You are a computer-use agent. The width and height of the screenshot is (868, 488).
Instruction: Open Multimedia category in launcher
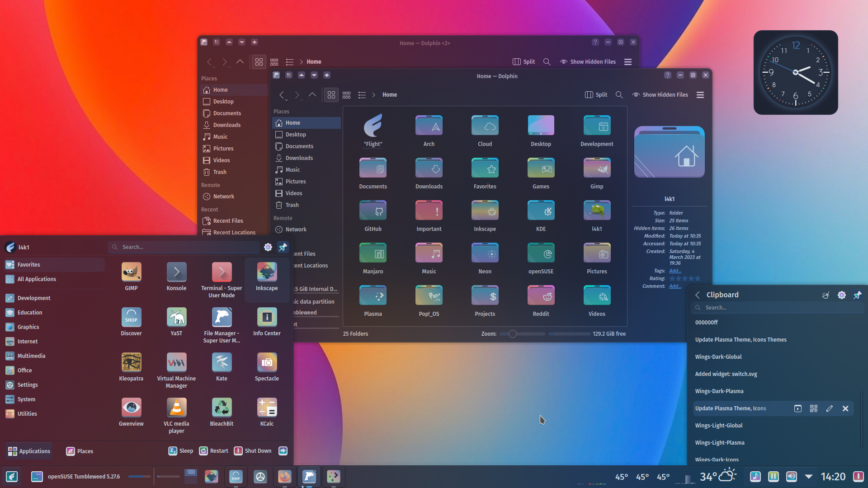pyautogui.click(x=54, y=356)
